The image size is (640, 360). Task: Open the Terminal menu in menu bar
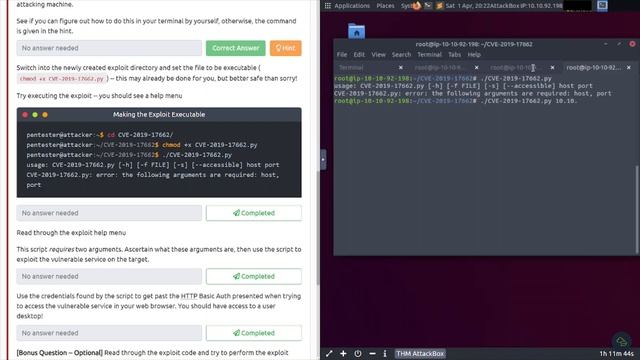pos(429,55)
